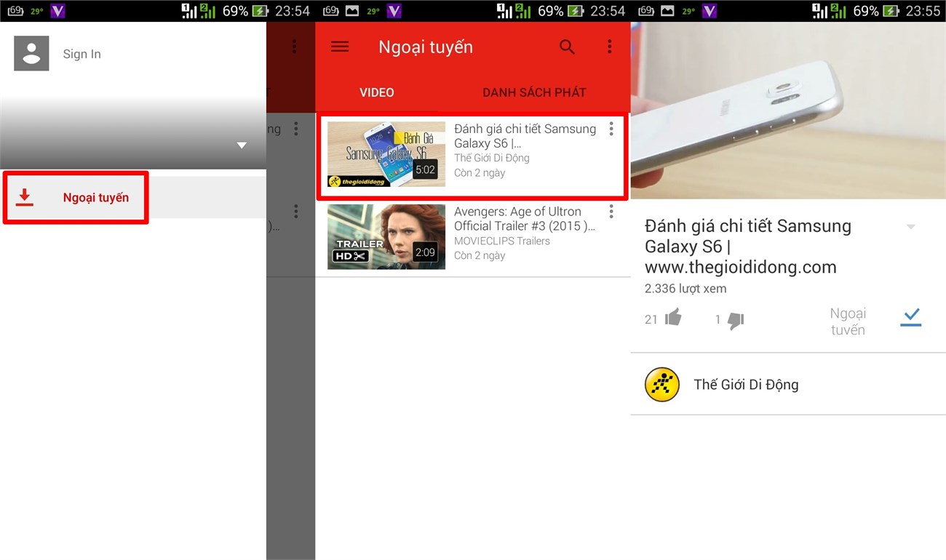The width and height of the screenshot is (946, 560).
Task: Open the Samsung Galaxy S6 review thumbnail
Action: click(x=386, y=154)
